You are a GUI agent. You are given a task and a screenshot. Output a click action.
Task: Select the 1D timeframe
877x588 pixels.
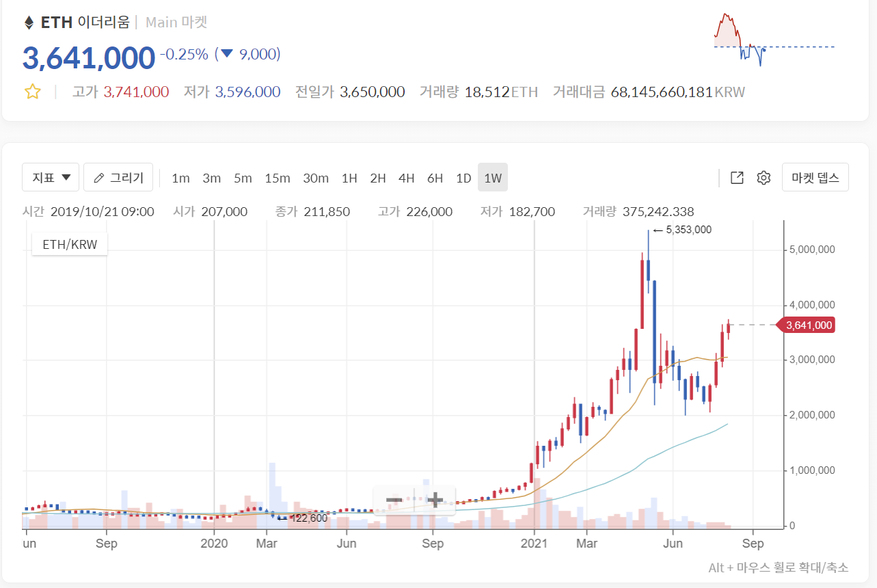[463, 178]
